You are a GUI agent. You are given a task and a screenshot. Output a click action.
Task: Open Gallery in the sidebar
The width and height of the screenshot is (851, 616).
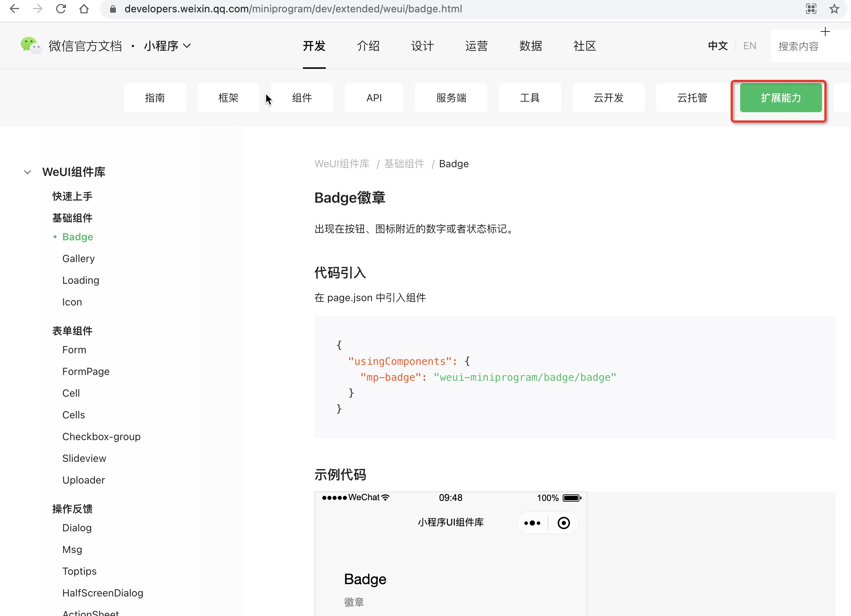pos(79,258)
